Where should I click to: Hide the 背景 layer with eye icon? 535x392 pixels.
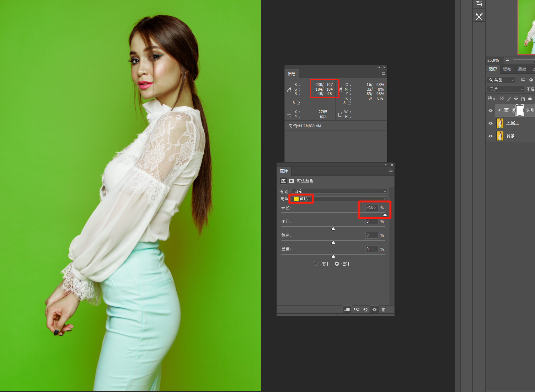tap(490, 136)
